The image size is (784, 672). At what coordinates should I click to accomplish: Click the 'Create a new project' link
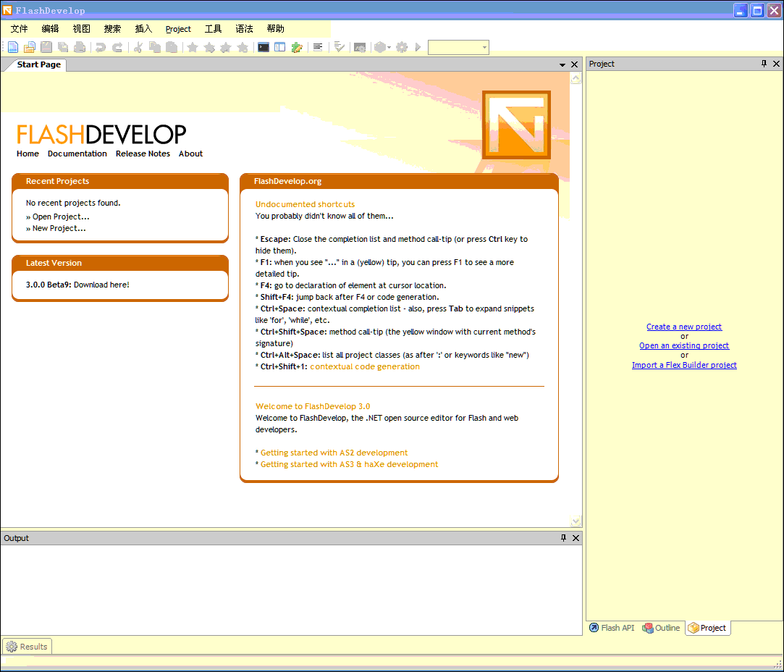(684, 327)
